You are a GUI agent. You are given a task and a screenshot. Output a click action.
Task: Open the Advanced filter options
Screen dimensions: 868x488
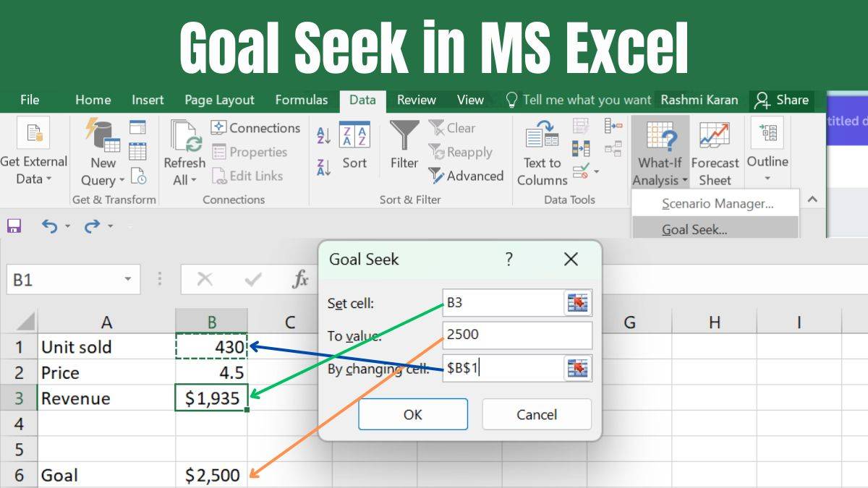tap(466, 176)
